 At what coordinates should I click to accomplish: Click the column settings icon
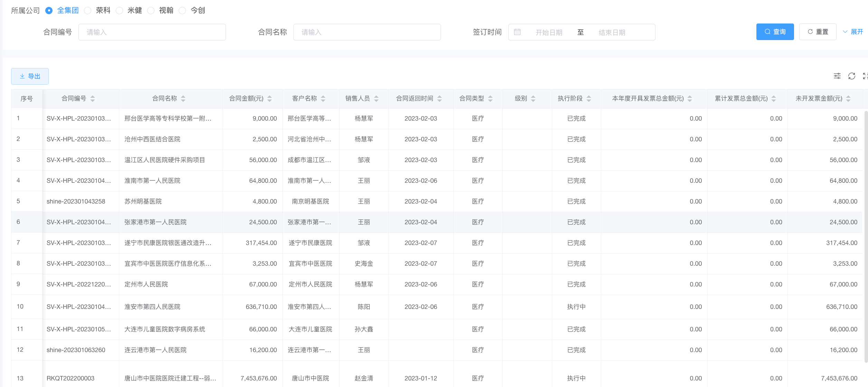click(837, 76)
